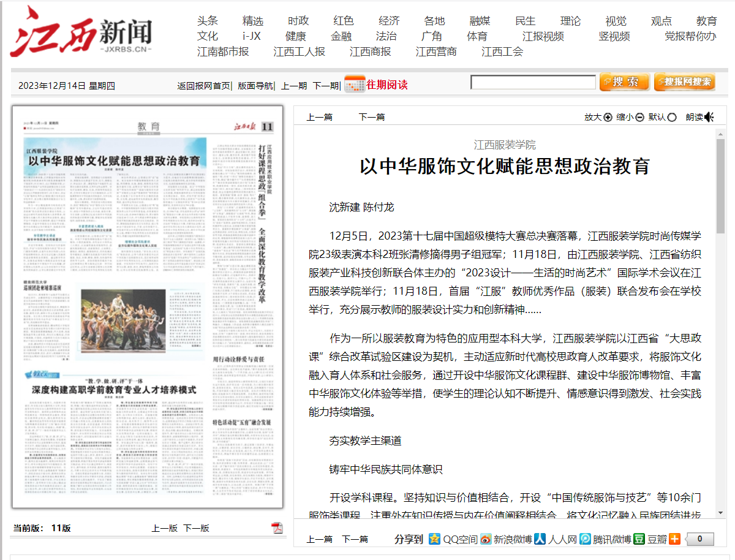Open the 教育 section in the top navigation
This screenshot has width=735, height=560.
[x=706, y=21]
